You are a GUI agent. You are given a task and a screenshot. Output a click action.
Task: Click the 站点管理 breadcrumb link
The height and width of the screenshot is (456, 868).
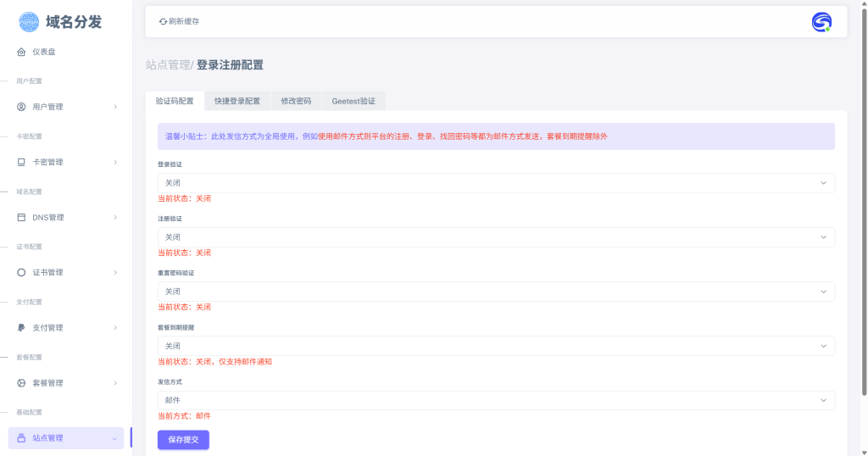tap(168, 64)
